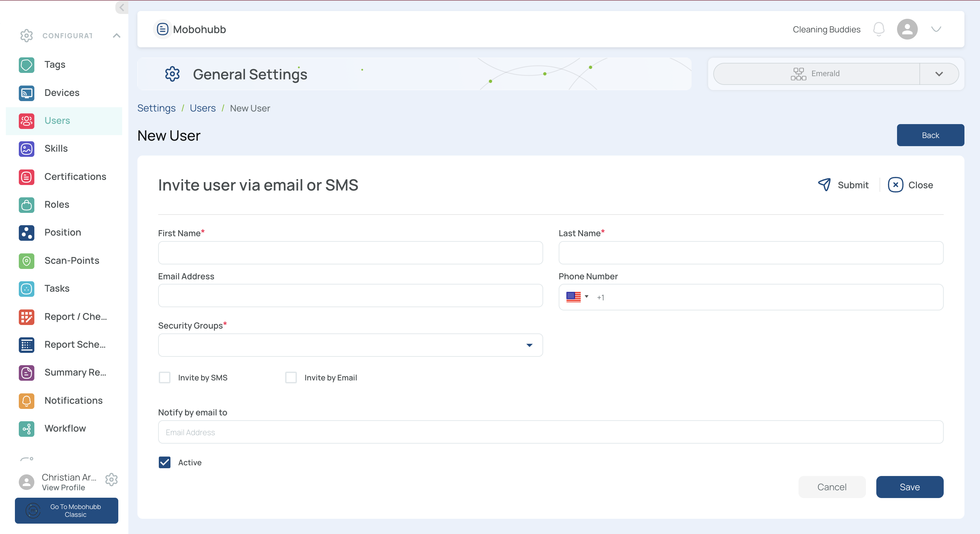This screenshot has height=534, width=980.
Task: Click the user avatar in header
Action: pyautogui.click(x=907, y=29)
